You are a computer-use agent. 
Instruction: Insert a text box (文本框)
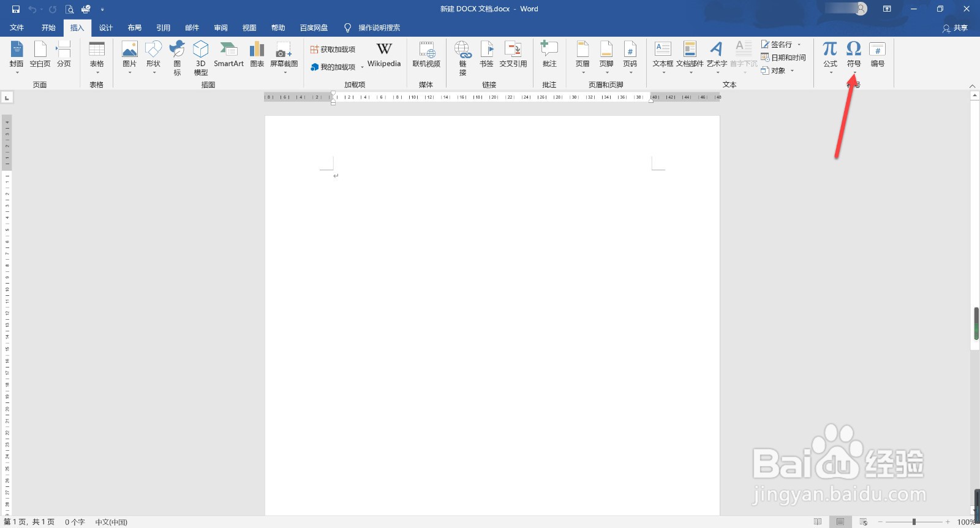(663, 57)
